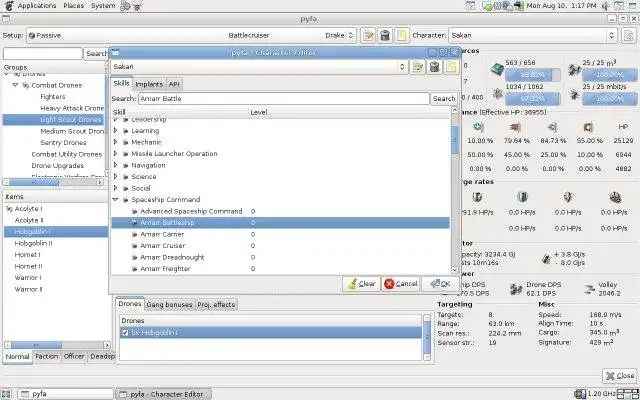Click delete character trash icon in Character Editor
Image resolution: width=640 pixels, height=400 pixels.
pyautogui.click(x=434, y=67)
